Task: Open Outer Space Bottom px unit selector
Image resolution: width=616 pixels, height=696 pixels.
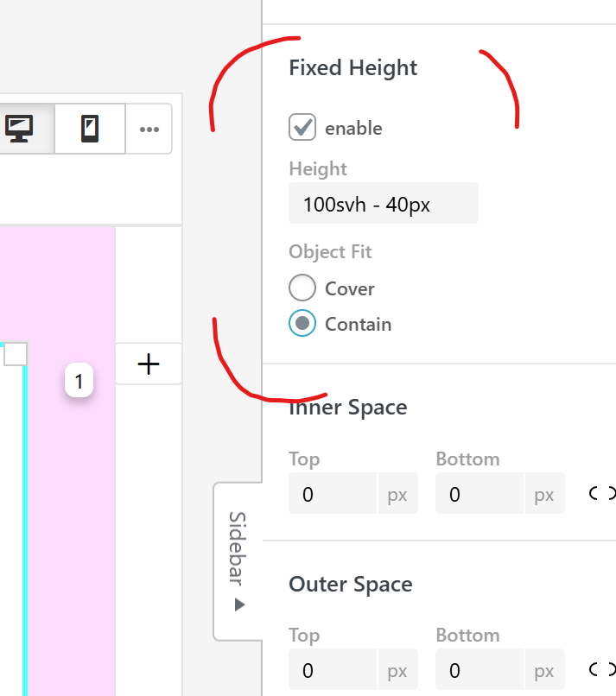Action: coord(544,670)
